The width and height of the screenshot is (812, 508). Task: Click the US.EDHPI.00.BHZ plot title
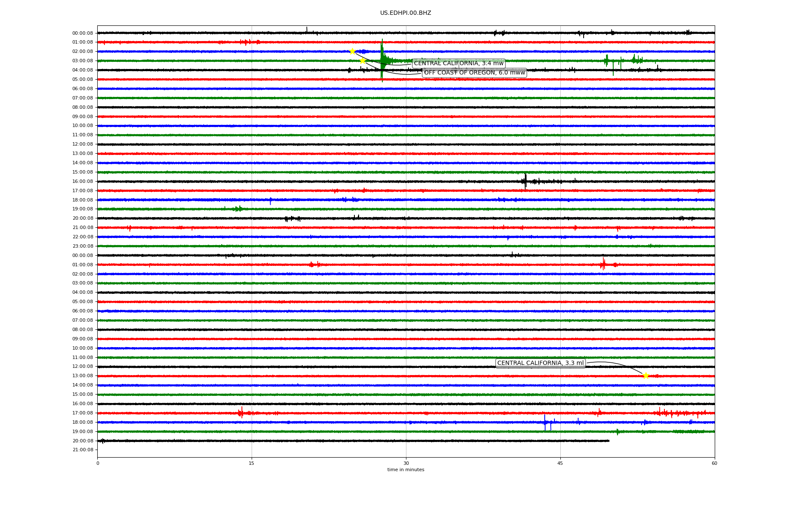(405, 13)
